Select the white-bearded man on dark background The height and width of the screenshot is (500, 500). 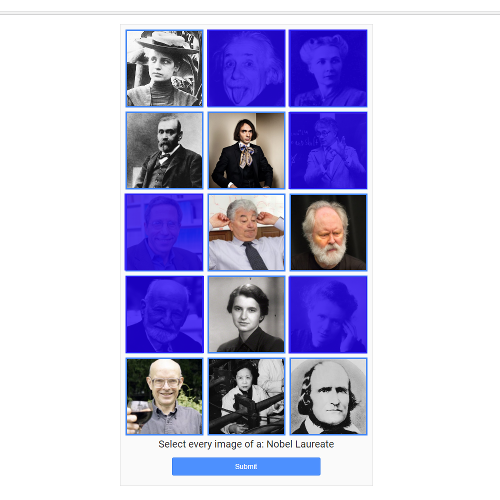[328, 232]
